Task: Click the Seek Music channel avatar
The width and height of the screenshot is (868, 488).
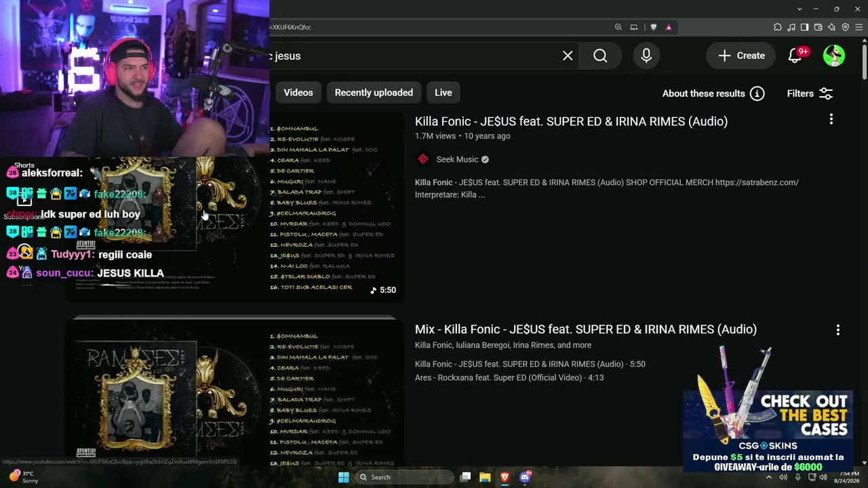Action: [423, 159]
